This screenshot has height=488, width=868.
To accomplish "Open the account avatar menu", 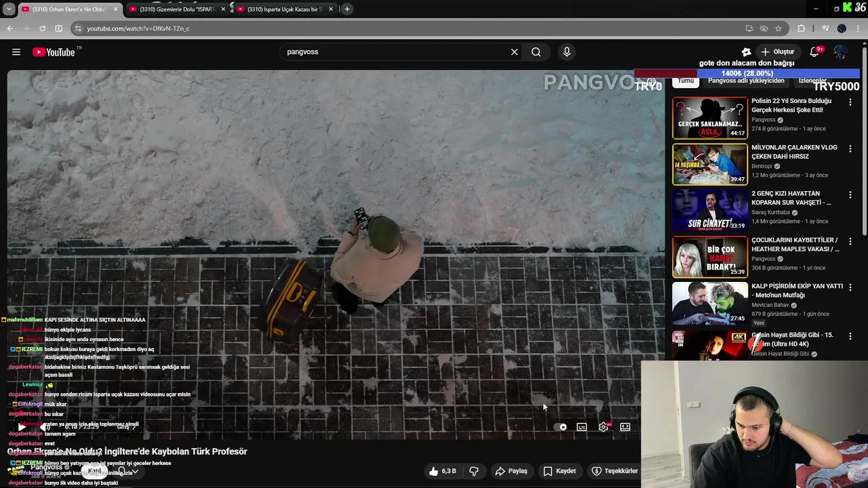I will tap(840, 52).
